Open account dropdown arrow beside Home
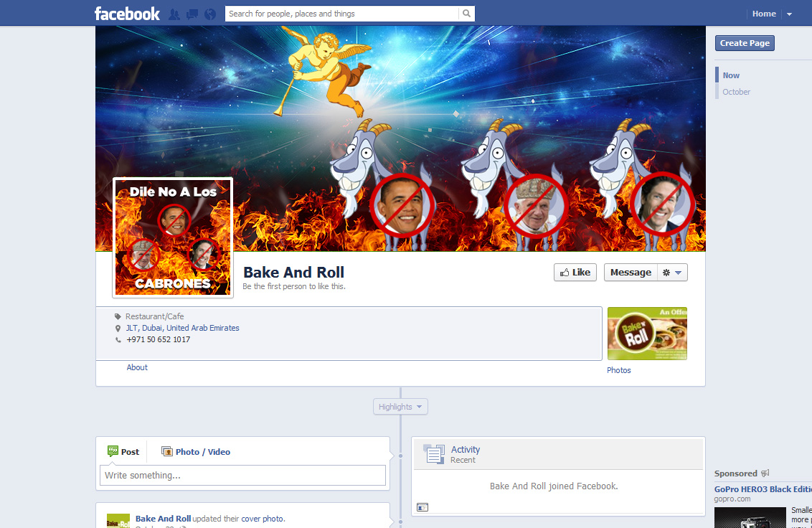 (789, 14)
